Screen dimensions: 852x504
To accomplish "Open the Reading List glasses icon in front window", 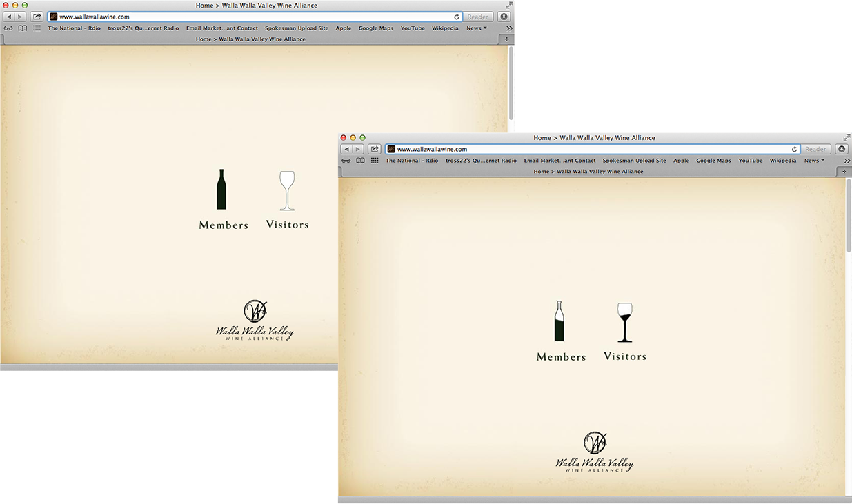I will click(346, 161).
